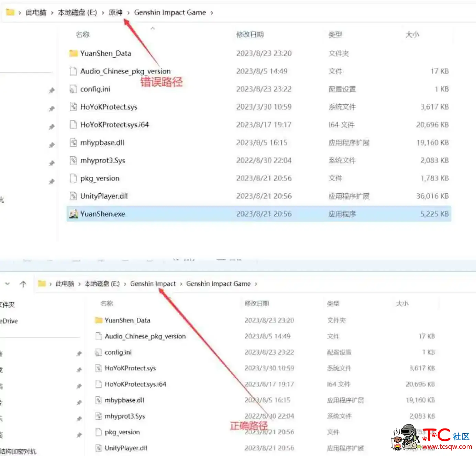Select size cell 5,225 KB
The image size is (476, 456).
pos(434,214)
